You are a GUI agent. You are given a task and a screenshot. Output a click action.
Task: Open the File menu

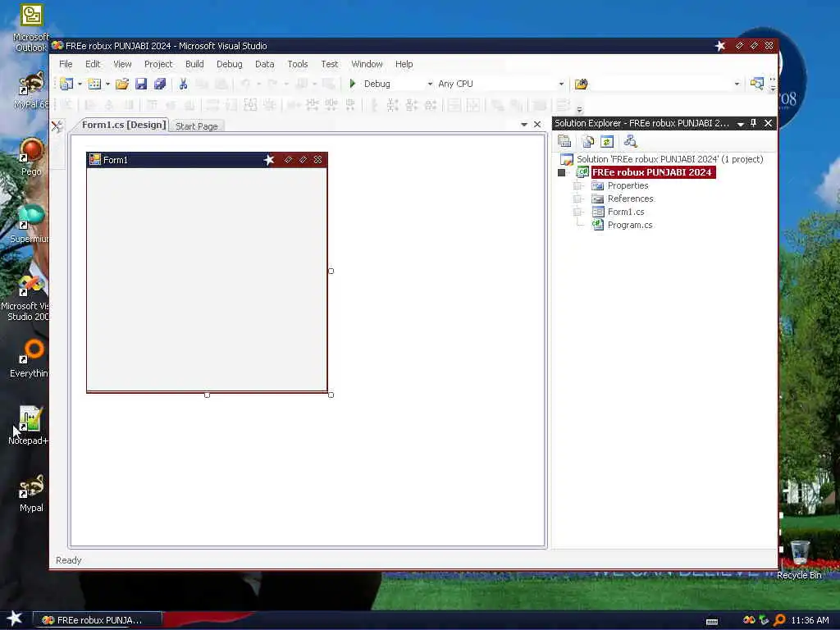(x=66, y=64)
